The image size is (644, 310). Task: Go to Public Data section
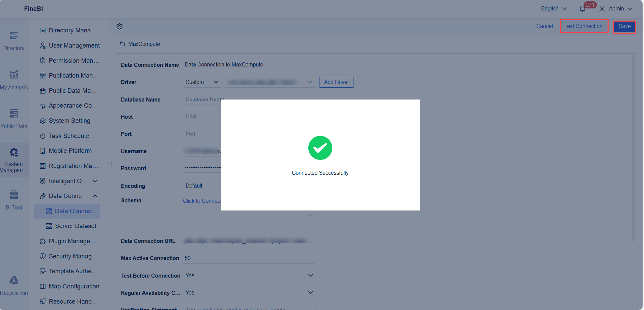(14, 118)
